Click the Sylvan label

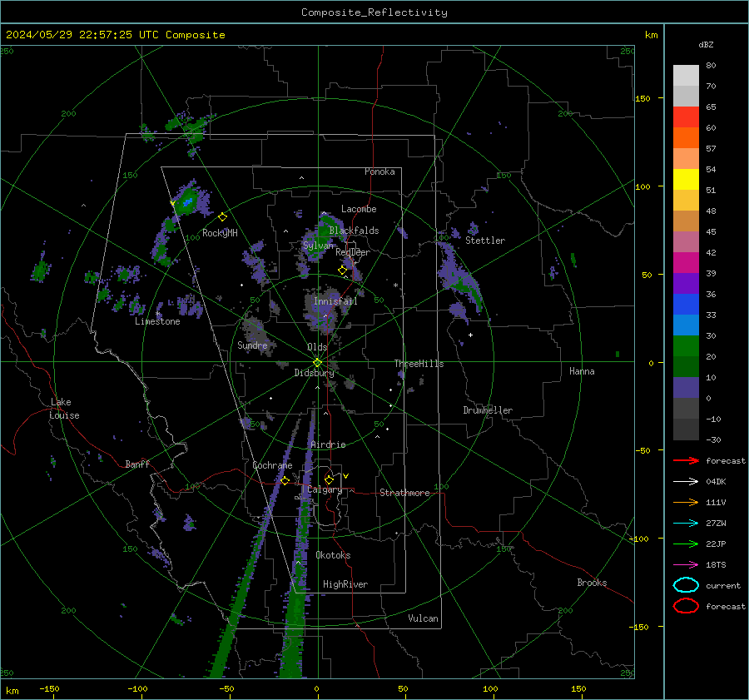click(318, 246)
